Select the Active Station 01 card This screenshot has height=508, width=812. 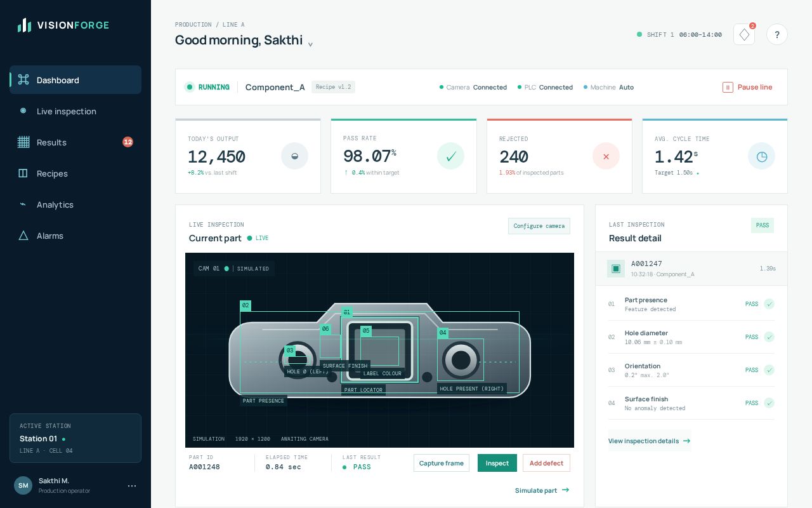[75, 438]
